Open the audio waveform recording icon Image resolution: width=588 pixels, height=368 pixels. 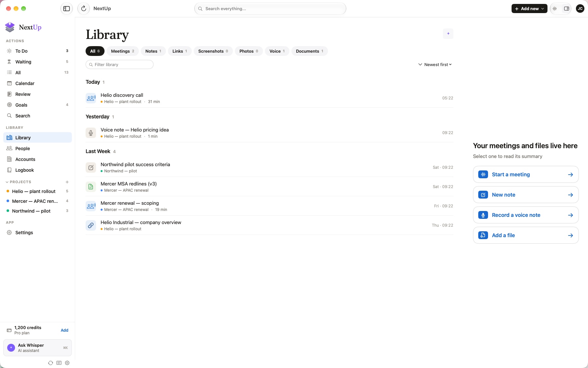tap(555, 9)
